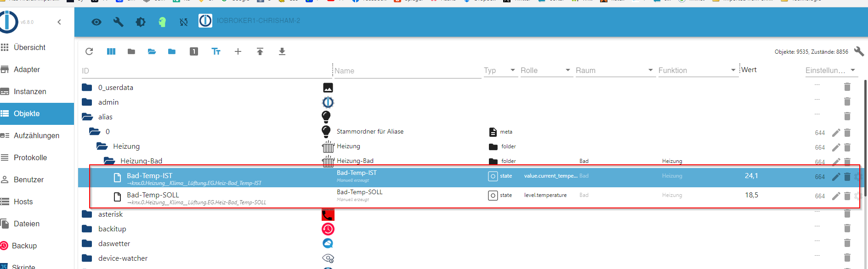Collapse the Heizung folder

pos(102,146)
